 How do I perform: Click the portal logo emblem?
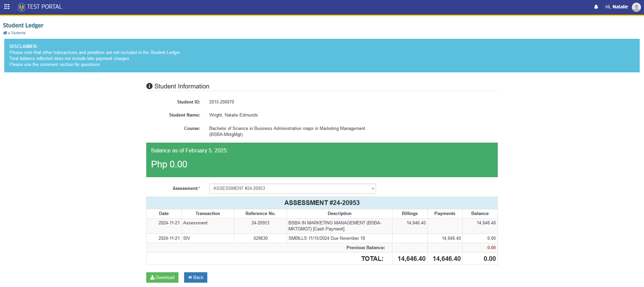pos(21,7)
